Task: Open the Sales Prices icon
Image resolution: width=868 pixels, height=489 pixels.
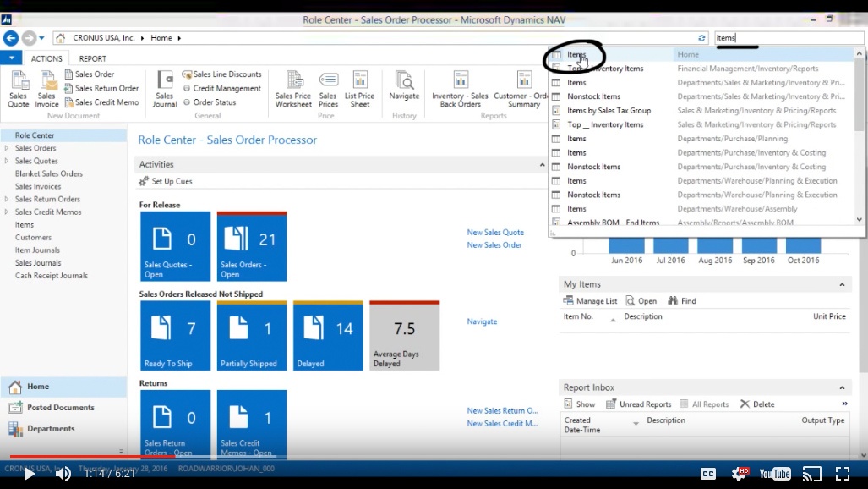Action: pos(328,90)
